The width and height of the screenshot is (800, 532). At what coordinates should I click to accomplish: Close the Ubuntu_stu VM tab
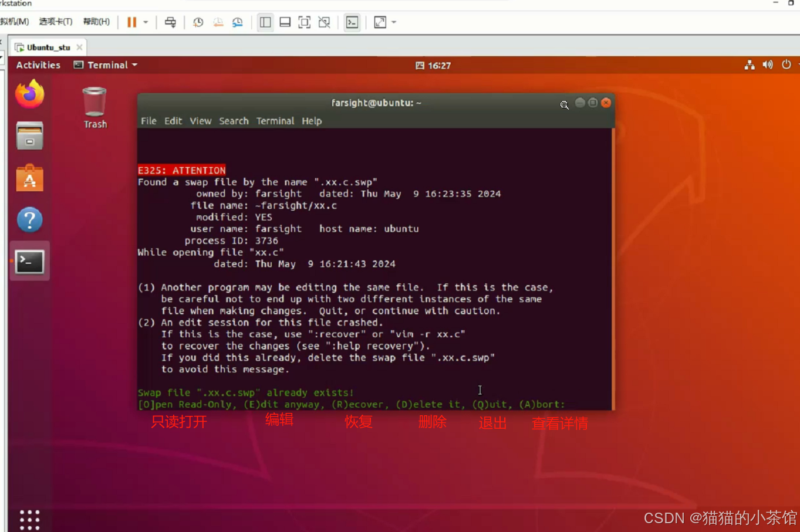point(79,48)
